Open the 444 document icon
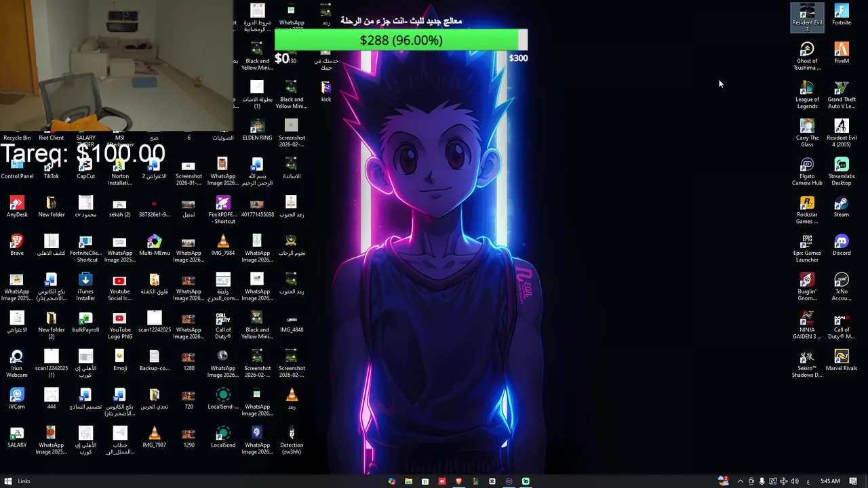Image resolution: width=868 pixels, height=488 pixels. [52, 399]
